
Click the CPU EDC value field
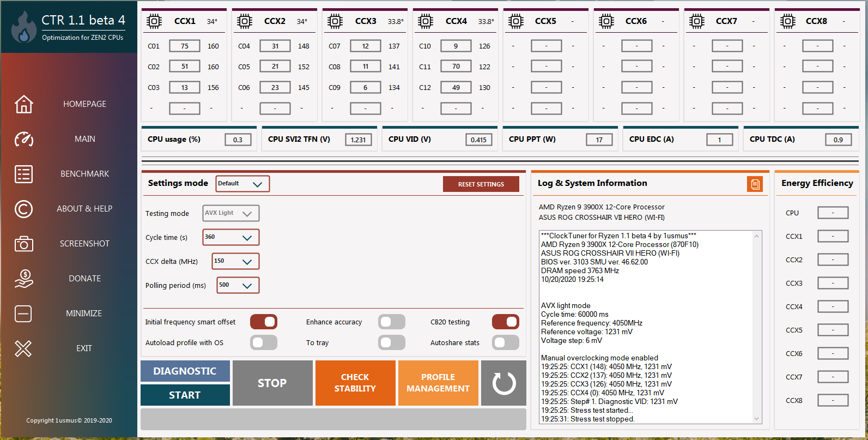[x=720, y=140]
